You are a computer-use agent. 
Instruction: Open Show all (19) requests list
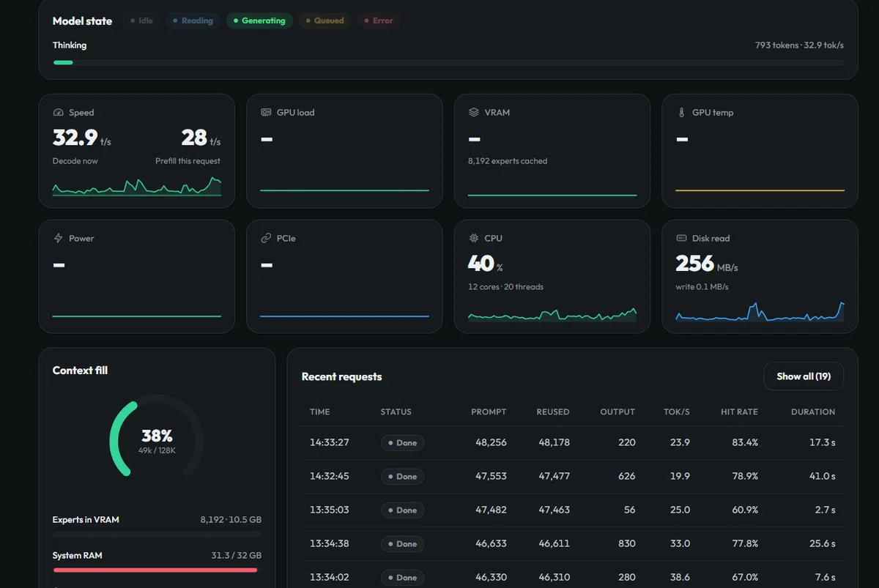804,376
